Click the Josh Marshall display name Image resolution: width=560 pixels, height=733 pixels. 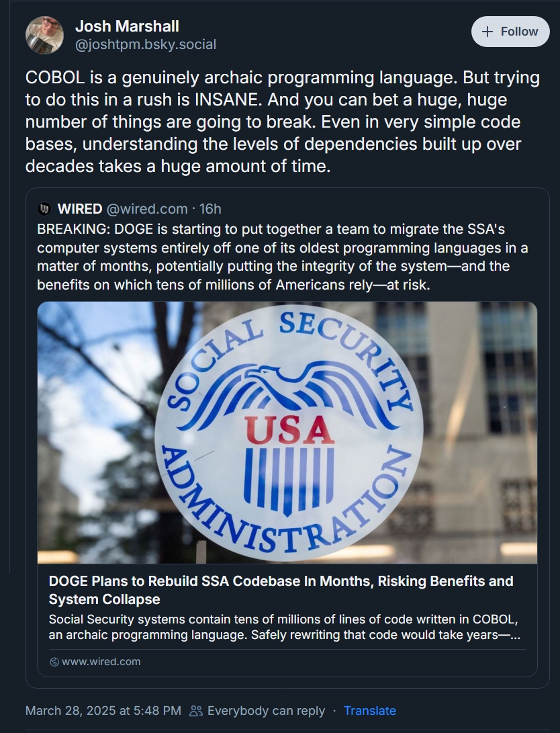pos(127,27)
